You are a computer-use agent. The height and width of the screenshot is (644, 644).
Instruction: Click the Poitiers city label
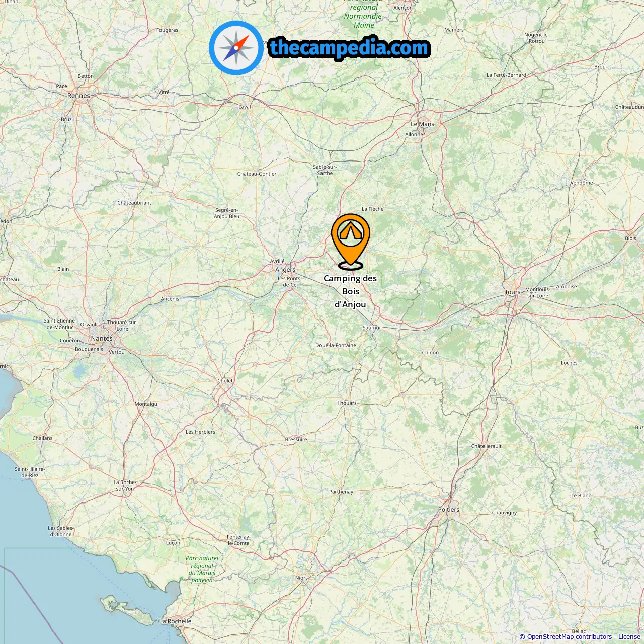click(449, 510)
